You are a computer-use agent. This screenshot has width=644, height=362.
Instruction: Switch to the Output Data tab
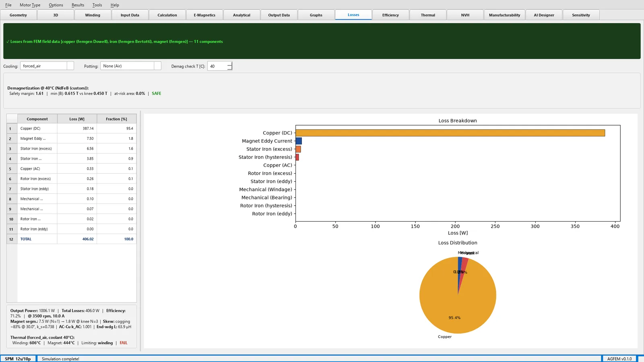click(x=279, y=15)
